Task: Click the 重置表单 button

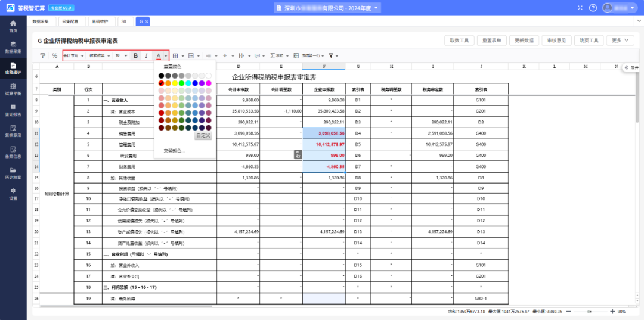Action: (492, 40)
